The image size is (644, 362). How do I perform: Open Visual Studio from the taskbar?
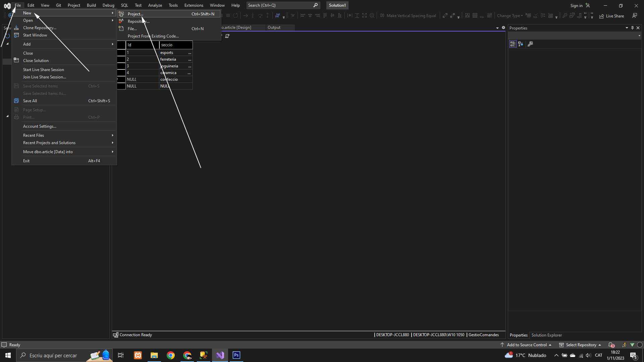coord(220,355)
